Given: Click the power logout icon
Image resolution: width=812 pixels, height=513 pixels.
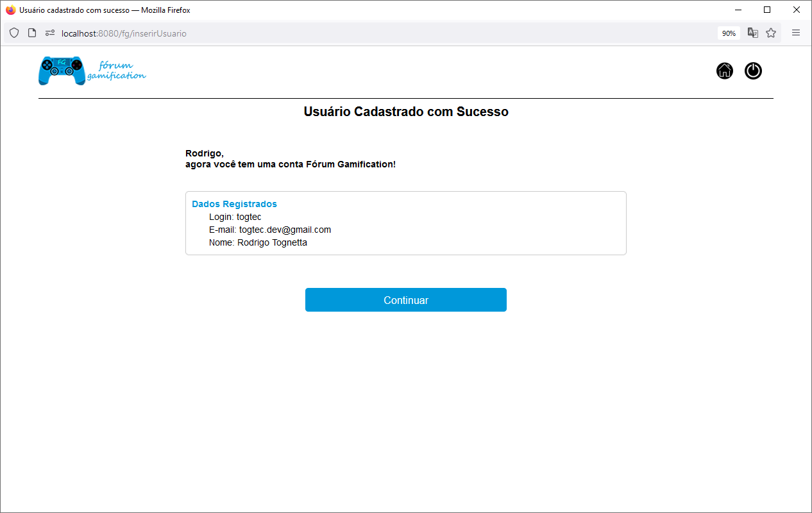Looking at the screenshot, I should 753,71.
